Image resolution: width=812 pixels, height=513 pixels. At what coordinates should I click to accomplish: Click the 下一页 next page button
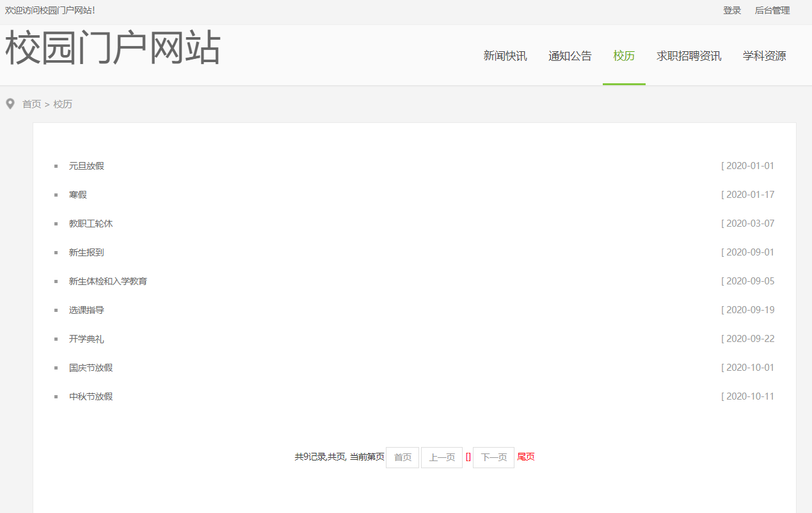click(493, 457)
